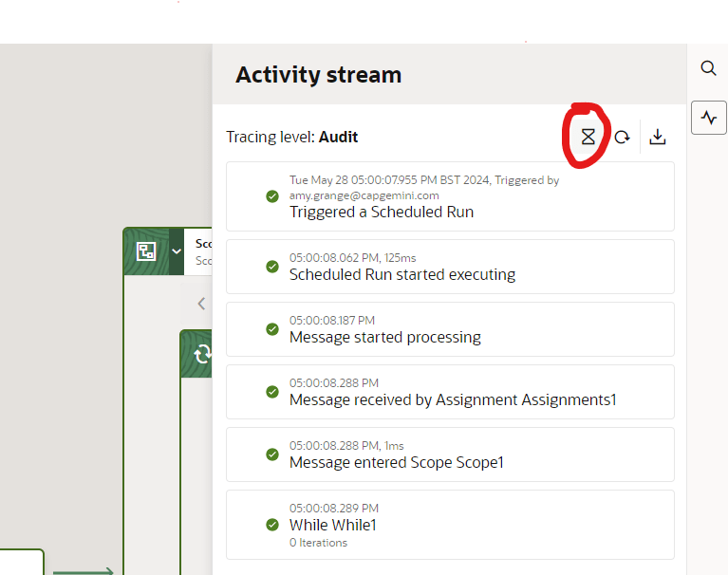This screenshot has height=575, width=728.
Task: Open the Triggered a Scheduled Run entry
Action: pos(381,213)
